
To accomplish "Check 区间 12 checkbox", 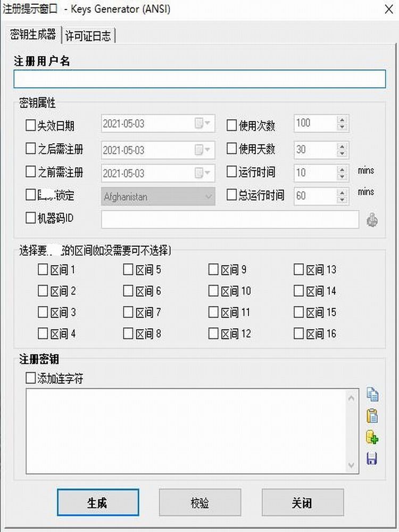I will 213,334.
